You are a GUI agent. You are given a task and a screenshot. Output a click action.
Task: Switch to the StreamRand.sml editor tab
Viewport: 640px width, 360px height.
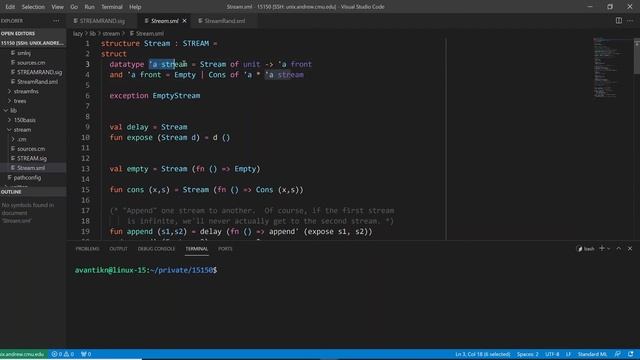tap(224, 21)
